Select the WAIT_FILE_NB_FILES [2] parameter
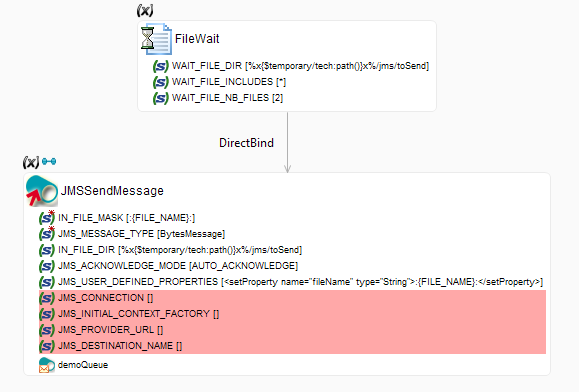The height and width of the screenshot is (392, 579). pos(227,98)
